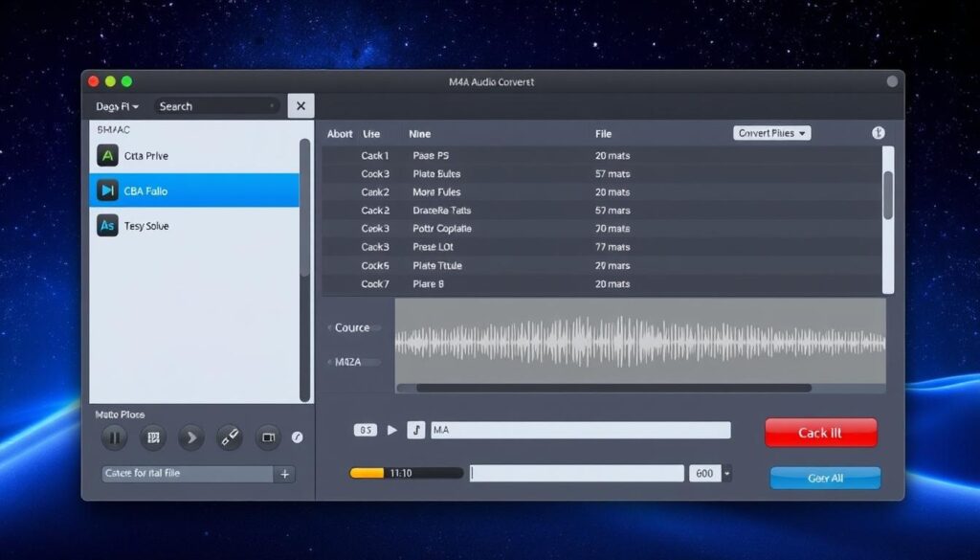Click the small play triangle next to 85
The width and height of the screenshot is (980, 560).
tap(391, 431)
